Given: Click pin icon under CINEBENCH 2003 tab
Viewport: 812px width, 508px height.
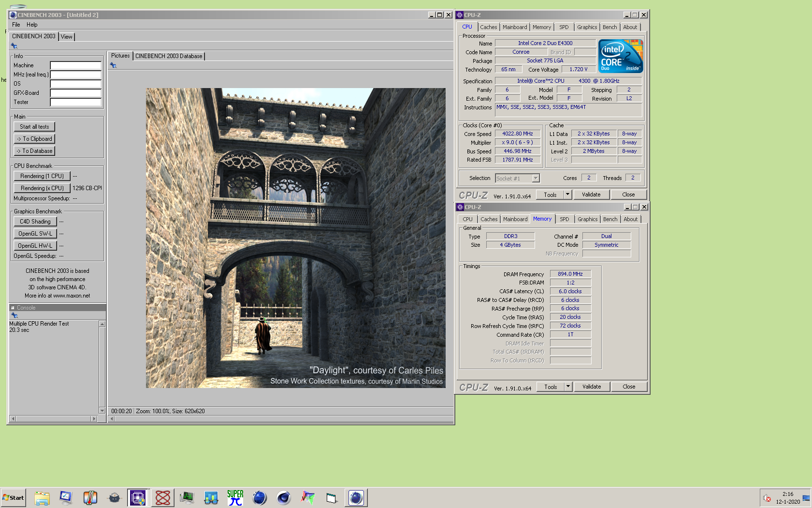Looking at the screenshot, I should tap(14, 46).
